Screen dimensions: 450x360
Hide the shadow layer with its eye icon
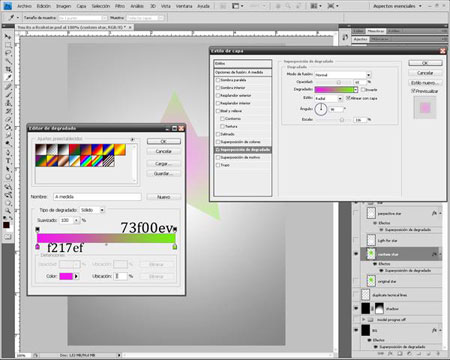[356, 308]
